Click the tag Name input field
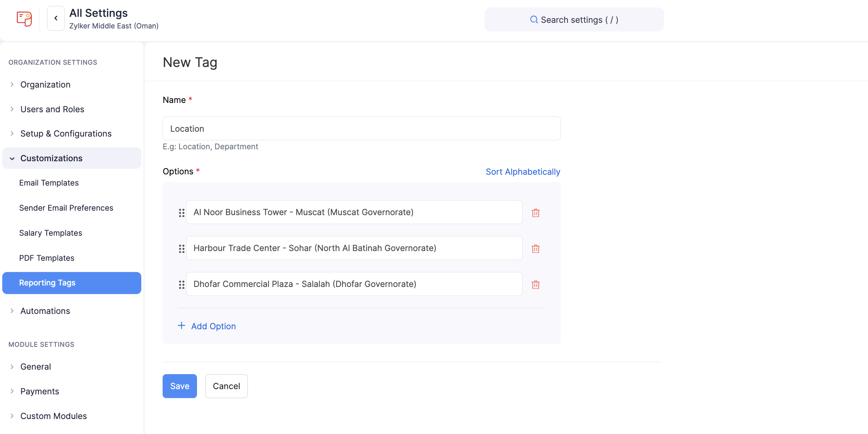 coord(361,129)
